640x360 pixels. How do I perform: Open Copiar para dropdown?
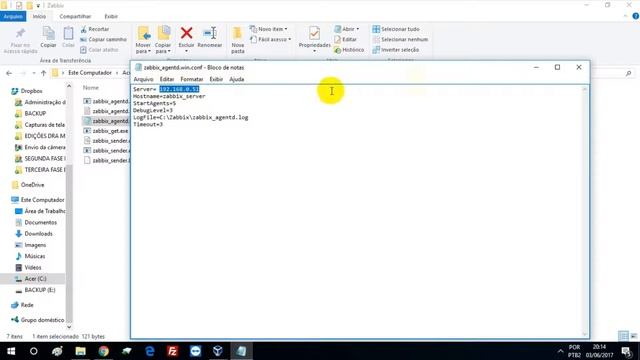pyautogui.click(x=163, y=49)
